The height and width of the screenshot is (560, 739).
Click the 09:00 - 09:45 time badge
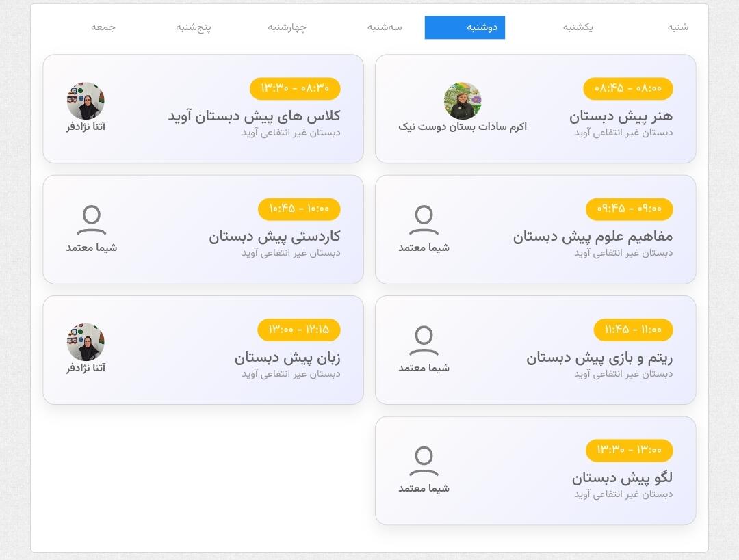click(x=630, y=209)
